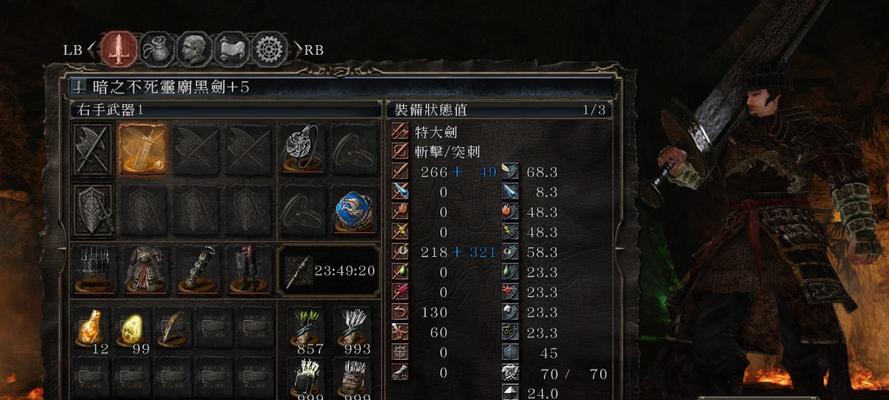Image resolution: width=889 pixels, height=400 pixels.
Task: Select the silver ring in first ring slot
Action: 303,150
